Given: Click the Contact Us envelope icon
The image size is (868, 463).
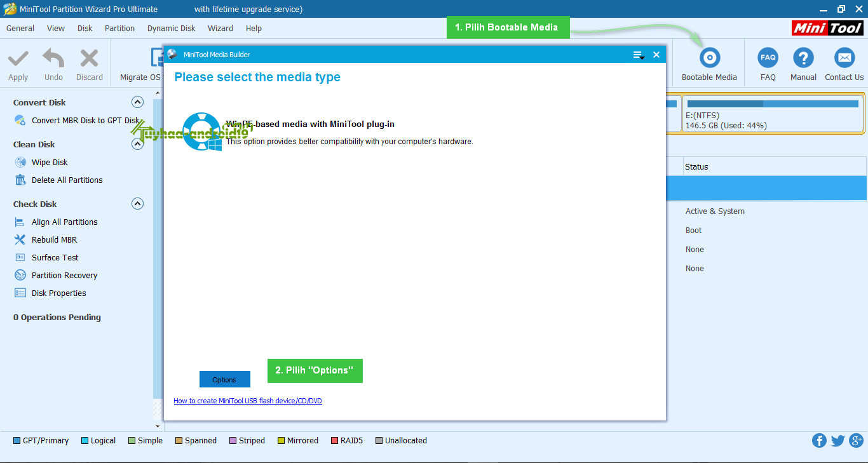Looking at the screenshot, I should tap(844, 58).
